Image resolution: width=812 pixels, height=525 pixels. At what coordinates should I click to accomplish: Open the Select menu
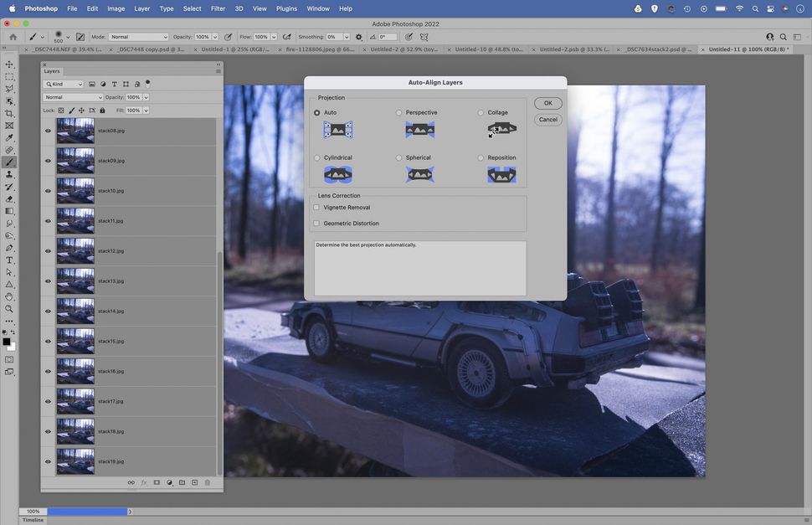[193, 9]
